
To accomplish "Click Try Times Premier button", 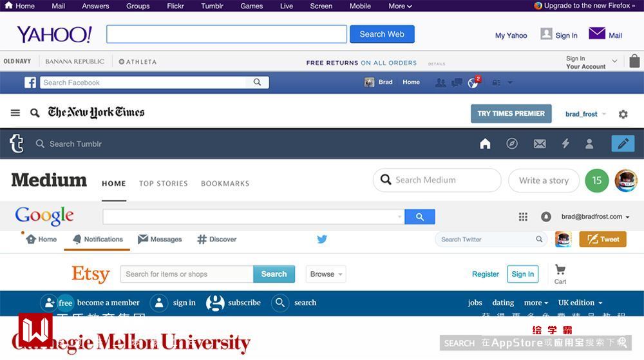I will click(511, 114).
